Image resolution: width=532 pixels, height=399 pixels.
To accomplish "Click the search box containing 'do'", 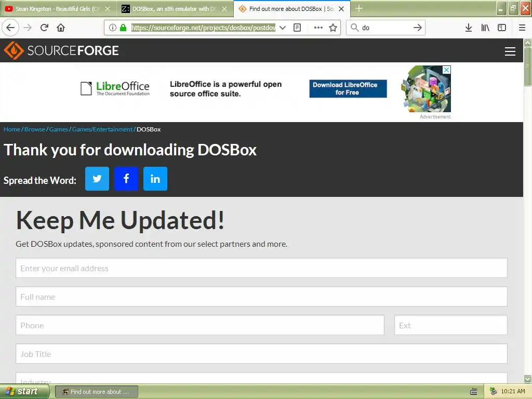I will [x=385, y=28].
